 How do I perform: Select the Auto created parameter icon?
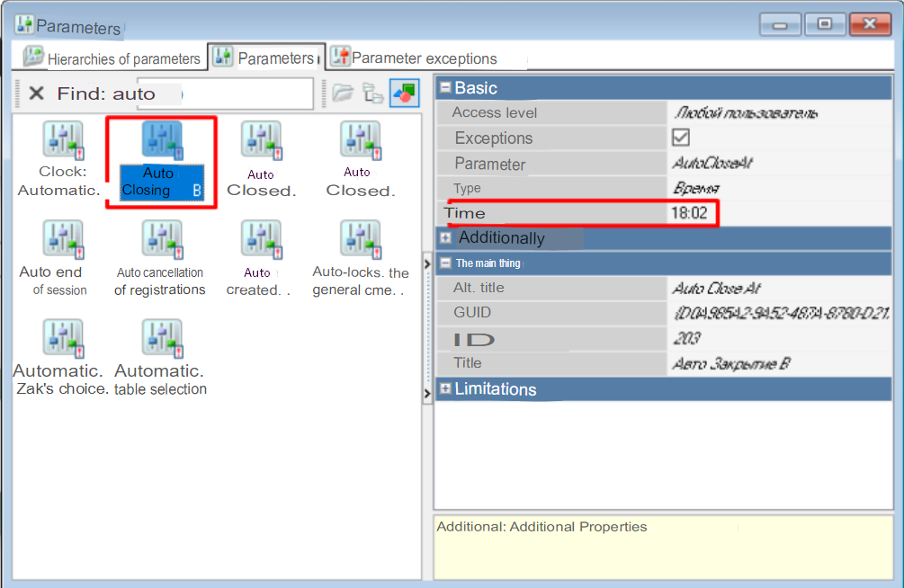tap(261, 239)
